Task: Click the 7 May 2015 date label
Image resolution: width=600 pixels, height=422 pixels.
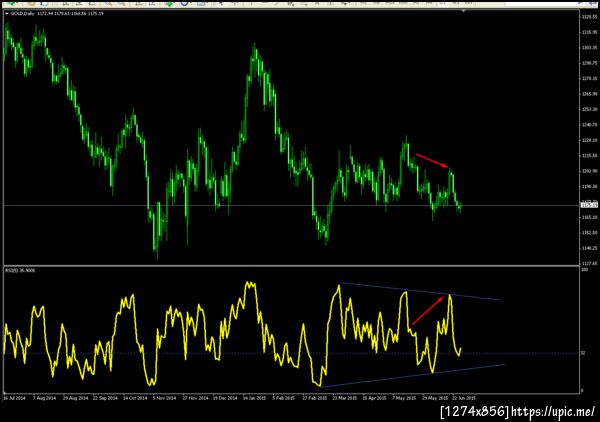Action: 404,398
